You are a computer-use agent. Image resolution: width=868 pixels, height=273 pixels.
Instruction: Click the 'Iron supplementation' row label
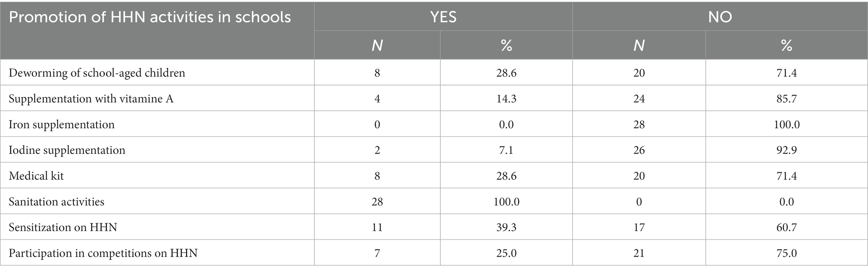[61, 125]
